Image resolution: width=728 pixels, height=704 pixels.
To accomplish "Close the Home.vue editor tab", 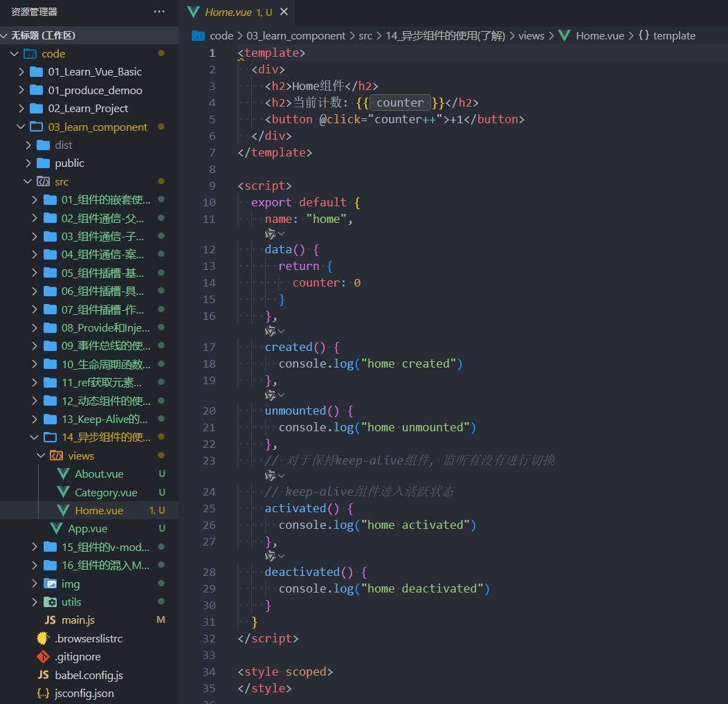I will (284, 12).
